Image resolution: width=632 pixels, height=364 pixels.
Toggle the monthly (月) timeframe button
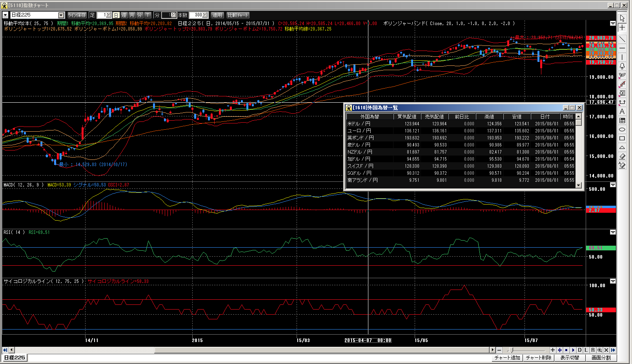132,15
